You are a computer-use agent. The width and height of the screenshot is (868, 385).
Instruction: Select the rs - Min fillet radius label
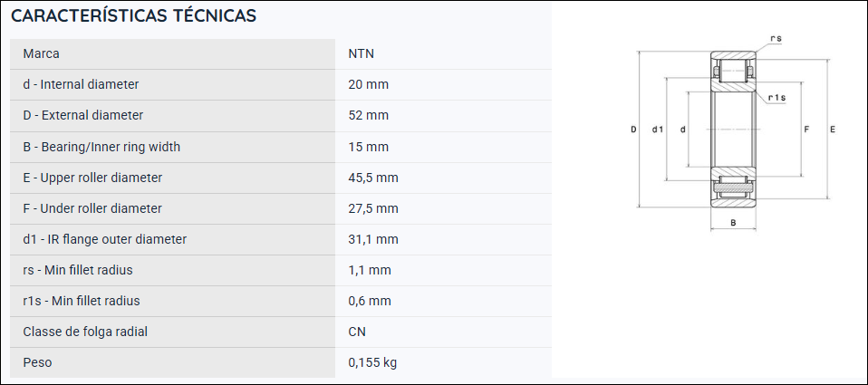coord(78,271)
